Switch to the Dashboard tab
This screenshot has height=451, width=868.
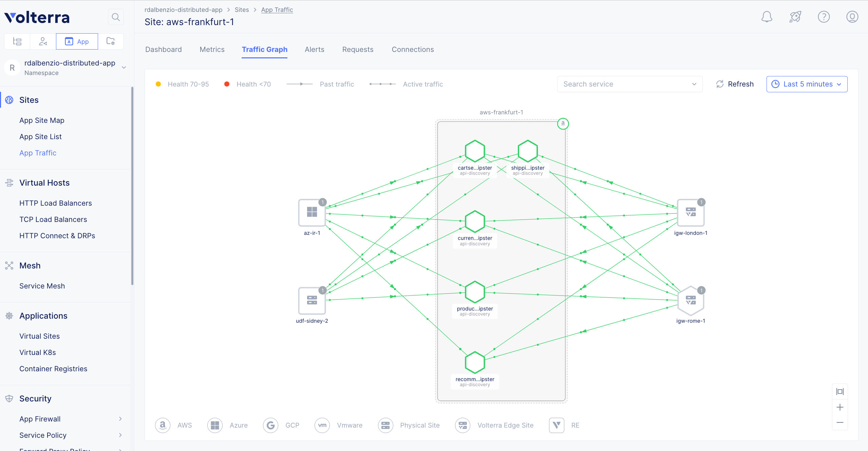164,50
